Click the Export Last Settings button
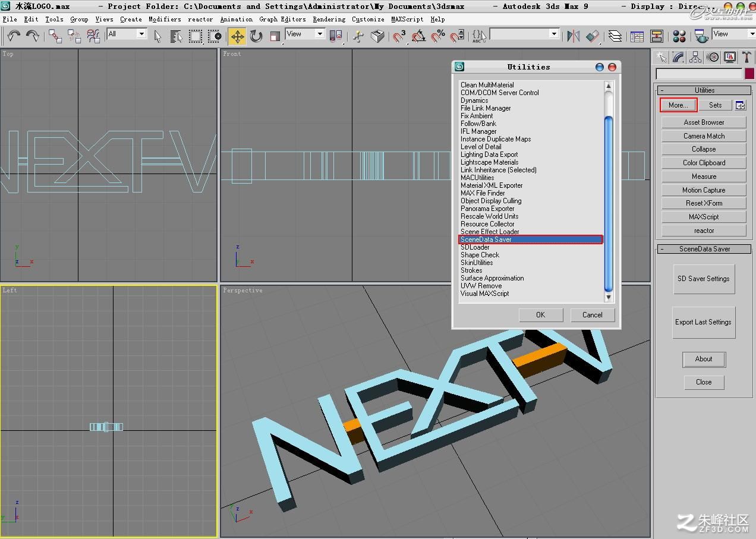 [704, 322]
